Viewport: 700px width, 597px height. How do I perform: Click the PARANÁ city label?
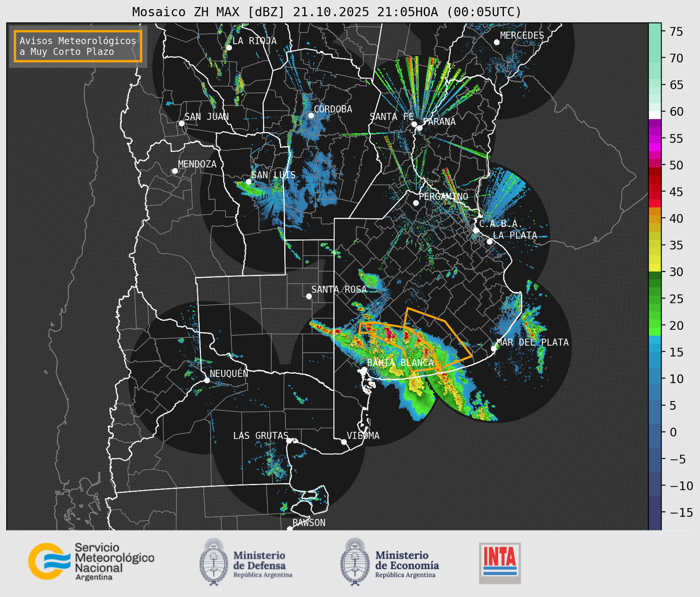[x=439, y=122]
